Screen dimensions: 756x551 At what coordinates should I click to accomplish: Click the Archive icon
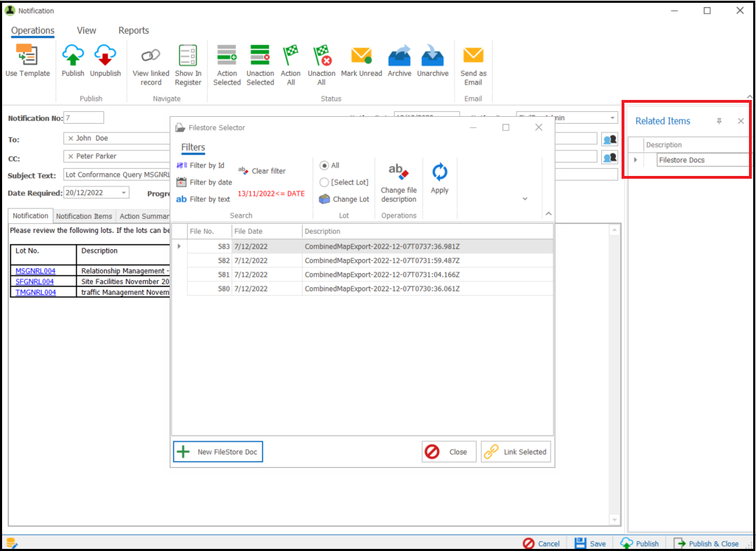coord(400,55)
